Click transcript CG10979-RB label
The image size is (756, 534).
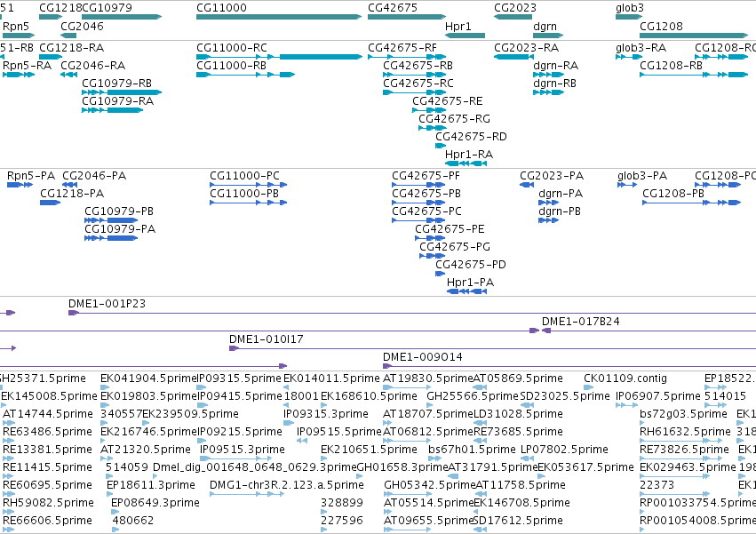(x=116, y=83)
